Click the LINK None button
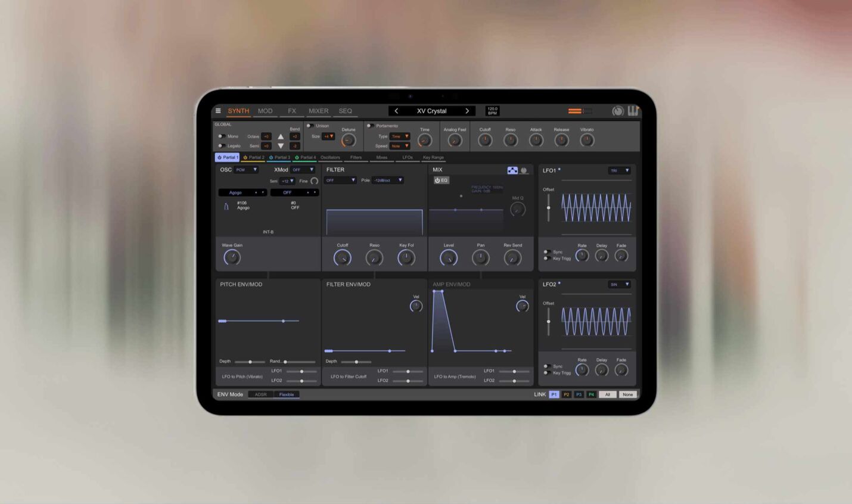 coord(627,394)
